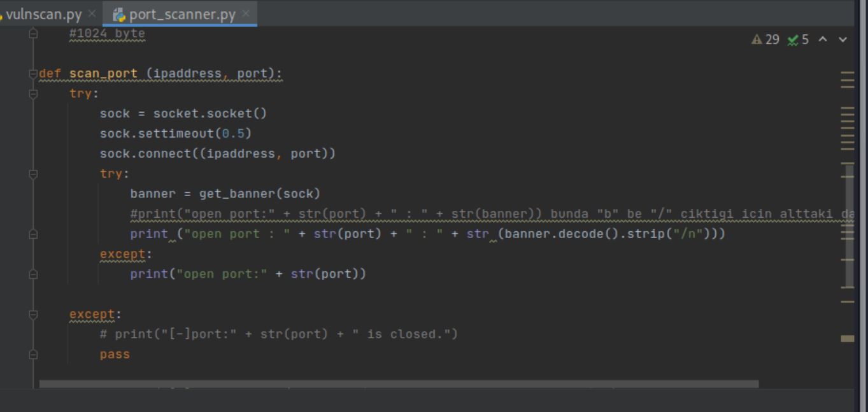Toggle fold marker beside print open port decode line

tap(33, 234)
